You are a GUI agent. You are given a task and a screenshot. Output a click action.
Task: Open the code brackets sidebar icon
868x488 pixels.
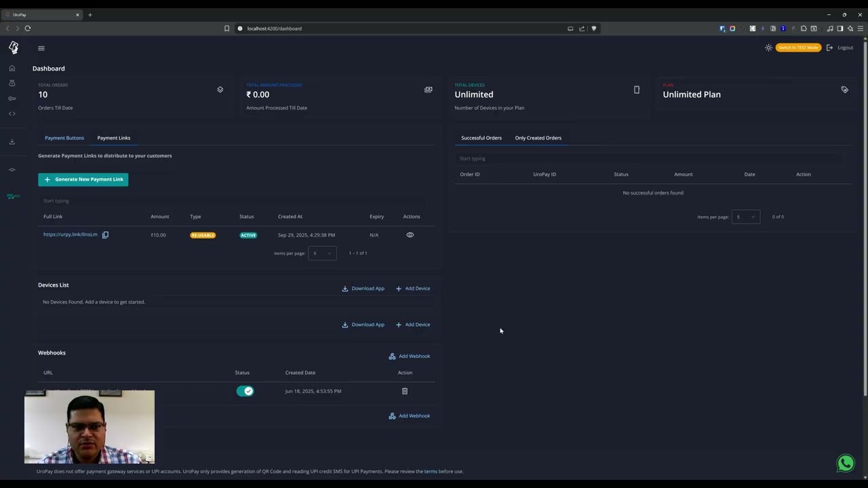[x=12, y=113]
